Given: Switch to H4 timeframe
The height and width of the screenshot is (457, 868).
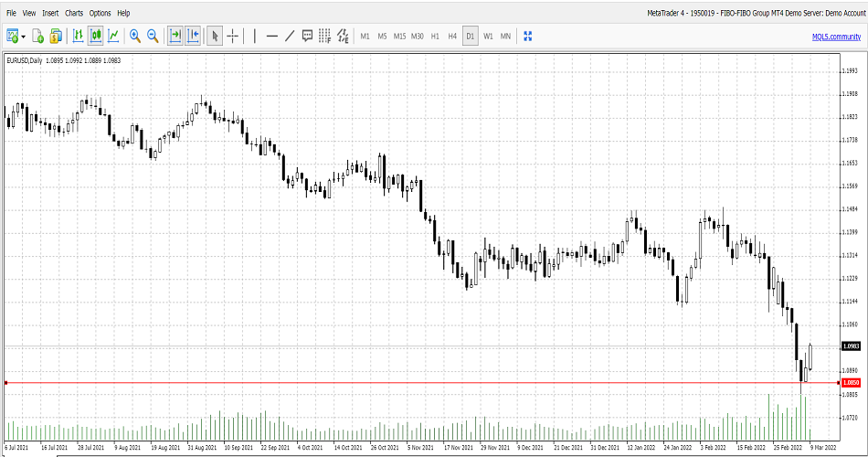Looking at the screenshot, I should pos(452,36).
